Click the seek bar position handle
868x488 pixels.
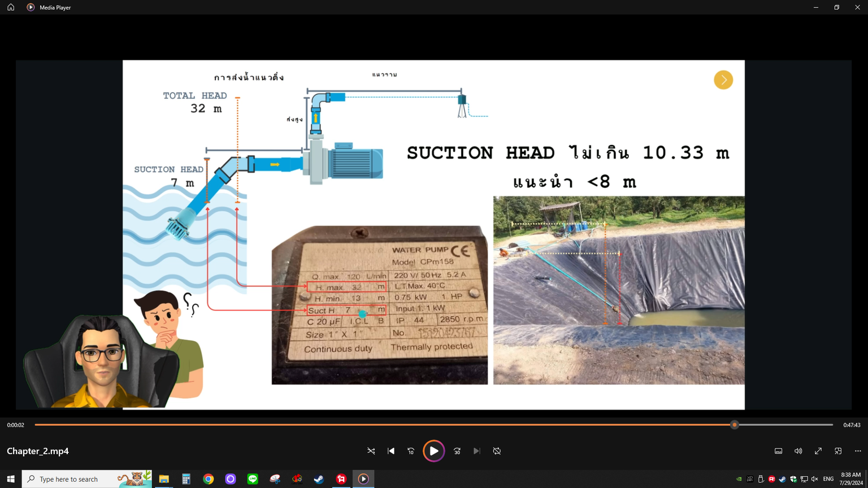click(x=735, y=425)
